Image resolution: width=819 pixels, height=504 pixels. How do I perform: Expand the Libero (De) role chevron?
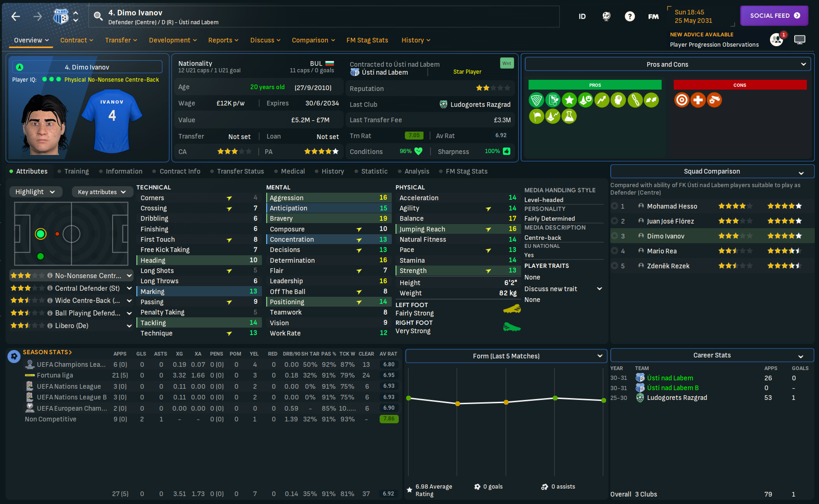point(129,326)
